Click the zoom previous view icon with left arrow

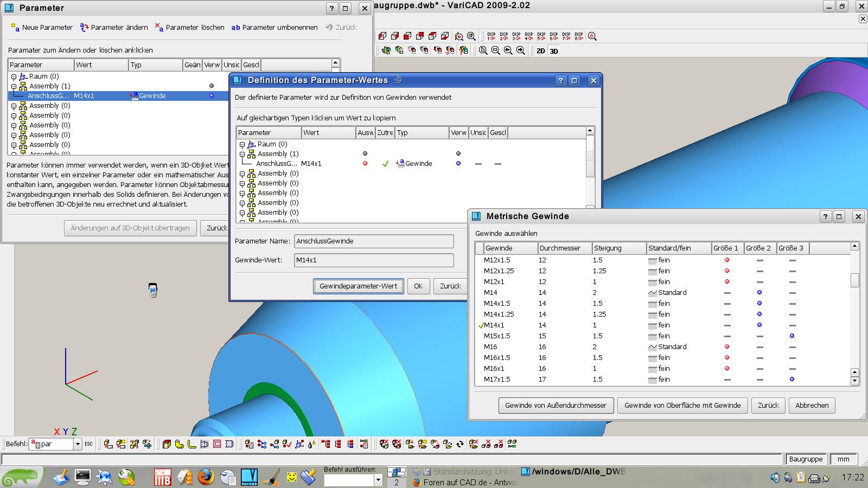pyautogui.click(x=508, y=50)
